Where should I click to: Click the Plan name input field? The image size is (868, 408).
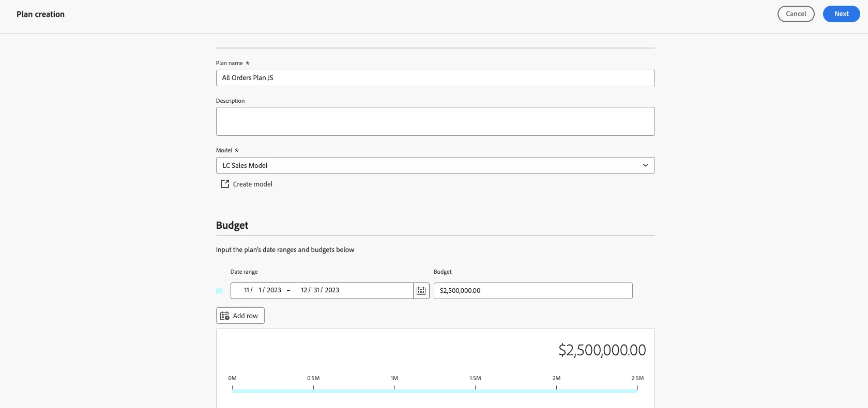pyautogui.click(x=435, y=78)
